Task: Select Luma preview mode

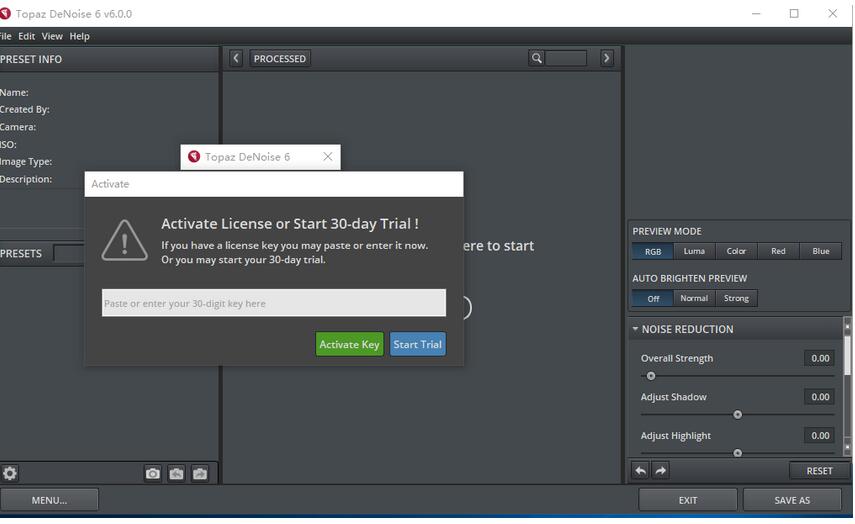Action: tap(694, 251)
